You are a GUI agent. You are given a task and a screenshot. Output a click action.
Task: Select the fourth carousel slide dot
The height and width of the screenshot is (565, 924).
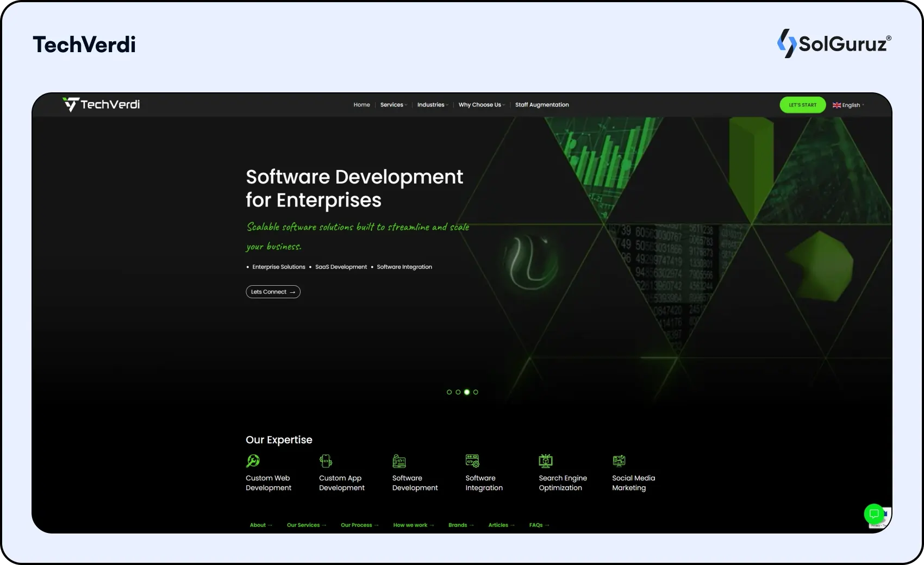pos(476,392)
